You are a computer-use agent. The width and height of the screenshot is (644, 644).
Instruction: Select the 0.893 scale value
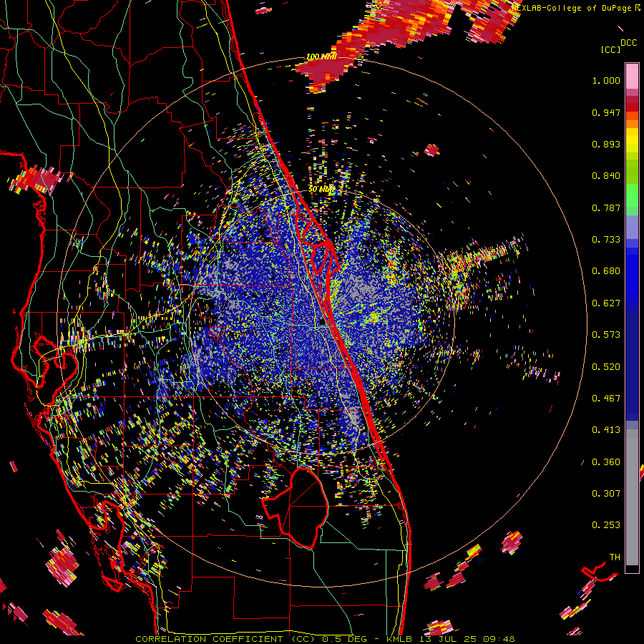pyautogui.click(x=606, y=144)
